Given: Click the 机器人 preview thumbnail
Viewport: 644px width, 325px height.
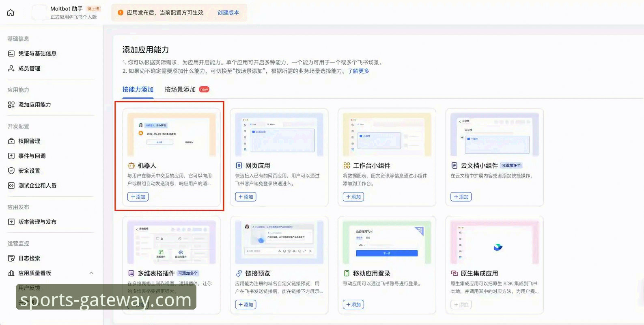Looking at the screenshot, I should click(x=172, y=135).
